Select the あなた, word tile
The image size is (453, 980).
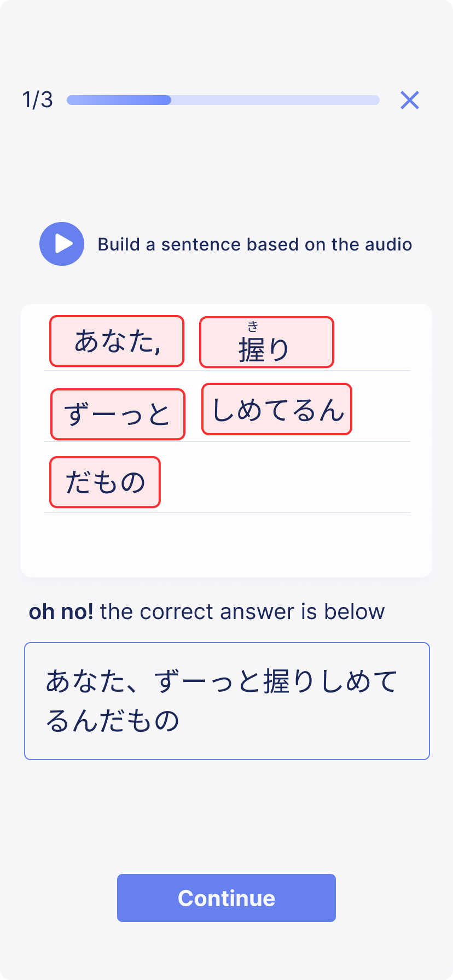pyautogui.click(x=117, y=341)
